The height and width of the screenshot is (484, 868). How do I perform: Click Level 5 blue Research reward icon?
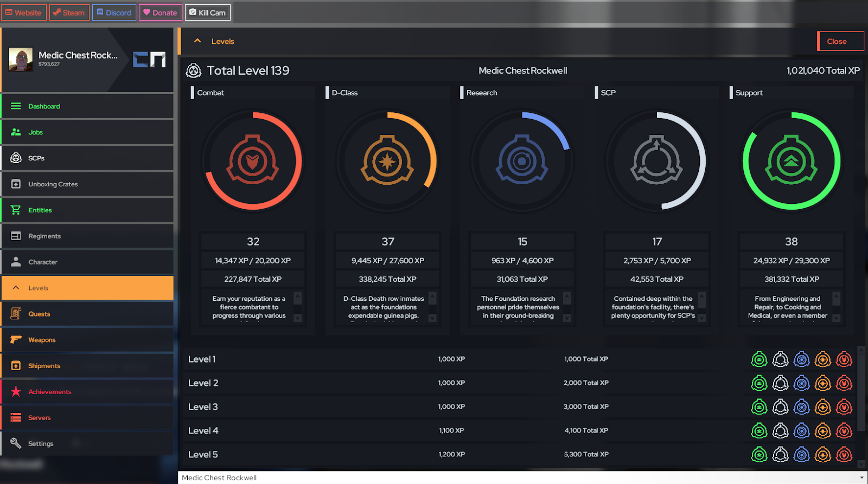click(x=801, y=455)
